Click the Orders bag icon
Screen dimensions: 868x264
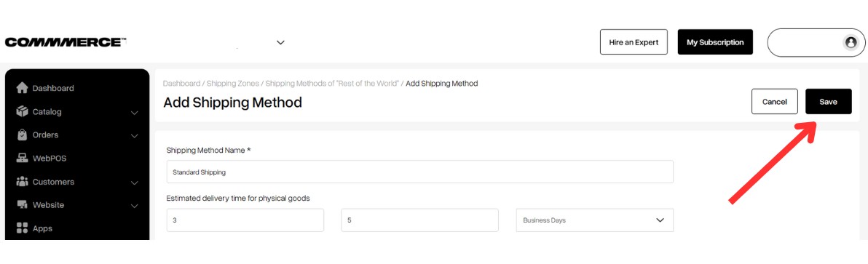22,135
